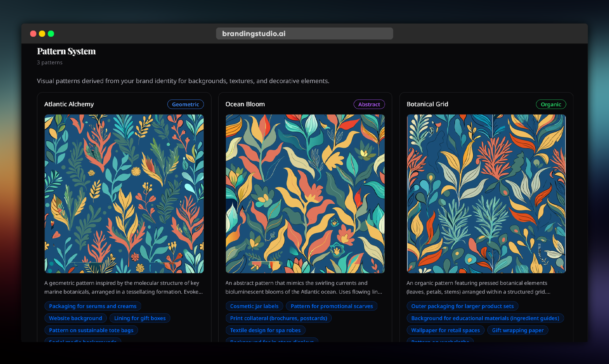Select 'Background for educational materials' tag
The width and height of the screenshot is (609, 364).
(485, 318)
